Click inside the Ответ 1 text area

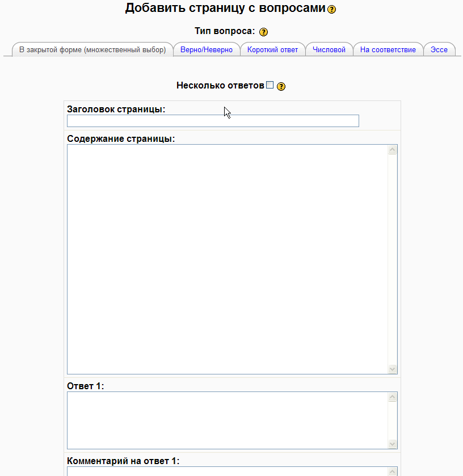tap(227, 420)
